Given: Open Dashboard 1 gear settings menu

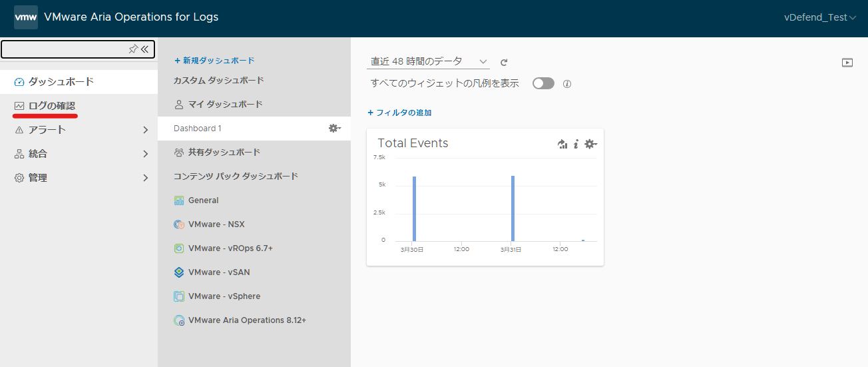Looking at the screenshot, I should tap(335, 128).
